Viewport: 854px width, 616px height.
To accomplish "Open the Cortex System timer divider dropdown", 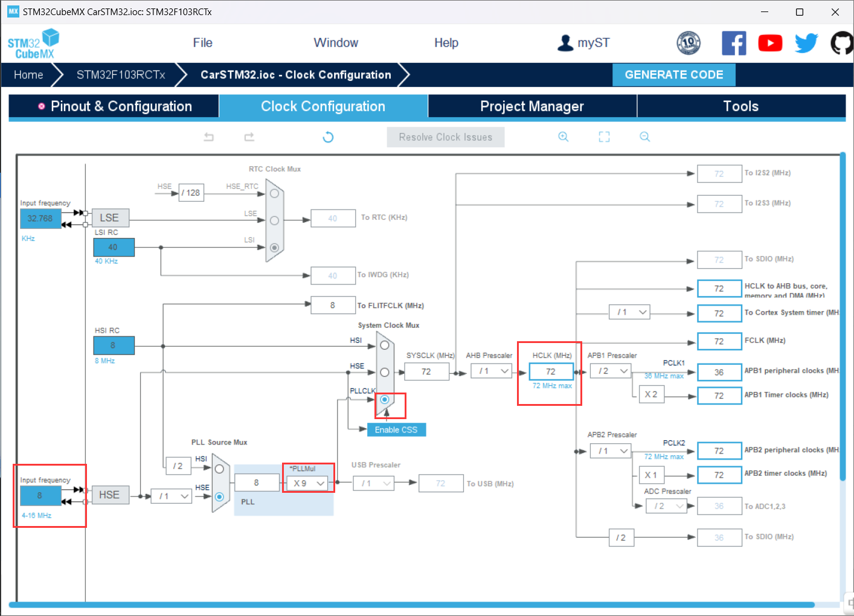I will [629, 312].
